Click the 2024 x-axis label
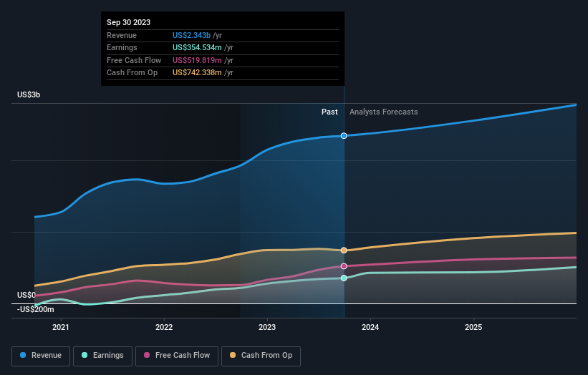This screenshot has width=588, height=375. pos(370,327)
